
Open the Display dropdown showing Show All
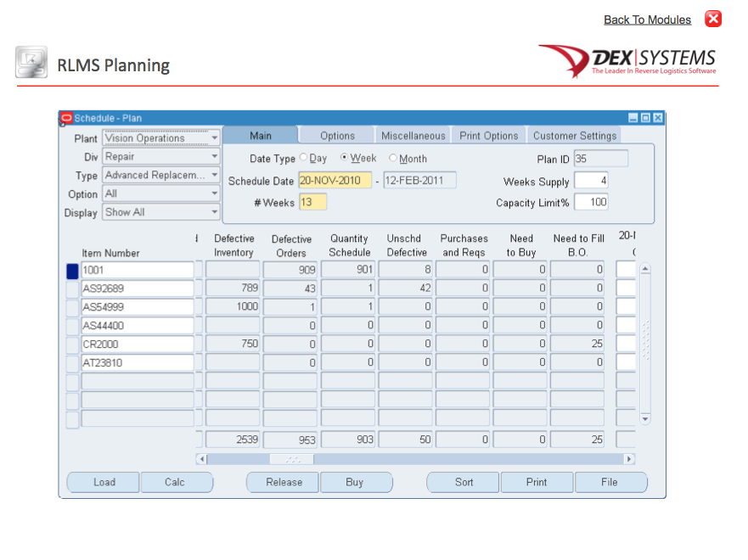(215, 212)
